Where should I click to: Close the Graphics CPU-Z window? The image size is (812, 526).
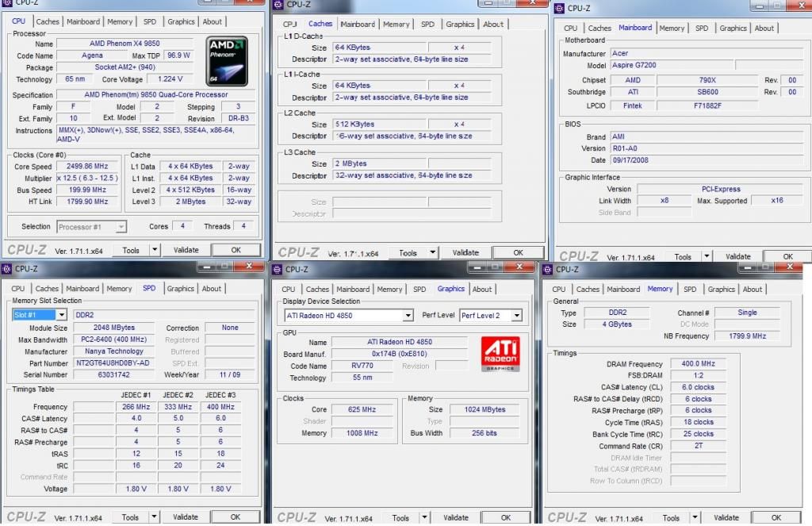tap(519, 267)
